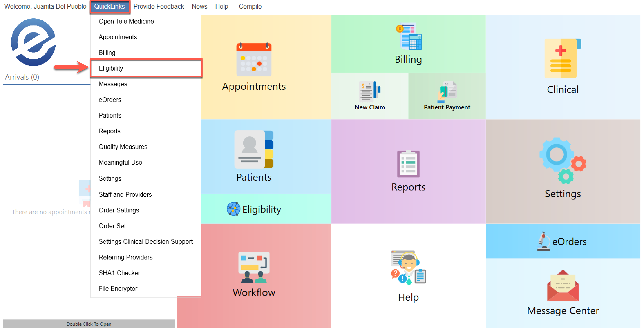The height and width of the screenshot is (332, 644).
Task: Click the Arrivals (0) header
Action: click(x=22, y=77)
